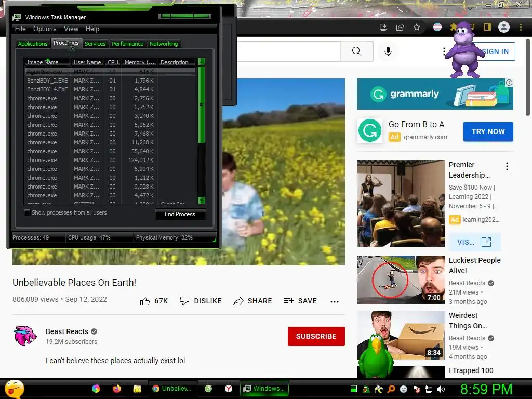Switch to the Networking tab
This screenshot has width=532, height=399.
click(x=164, y=44)
